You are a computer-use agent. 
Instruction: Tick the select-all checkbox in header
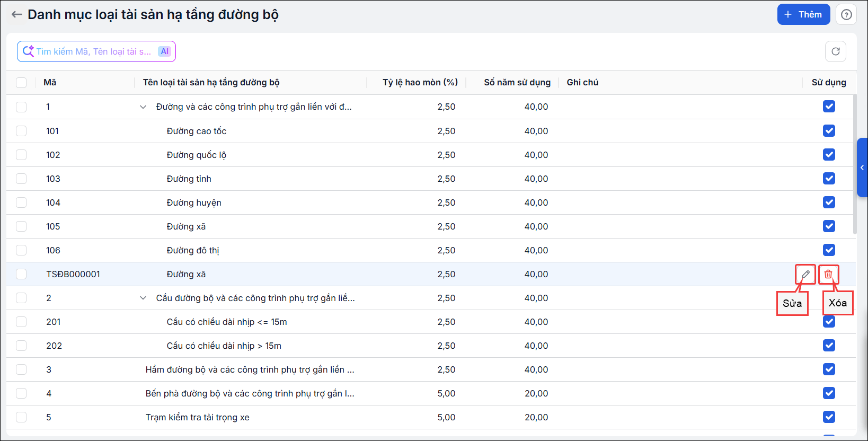21,83
